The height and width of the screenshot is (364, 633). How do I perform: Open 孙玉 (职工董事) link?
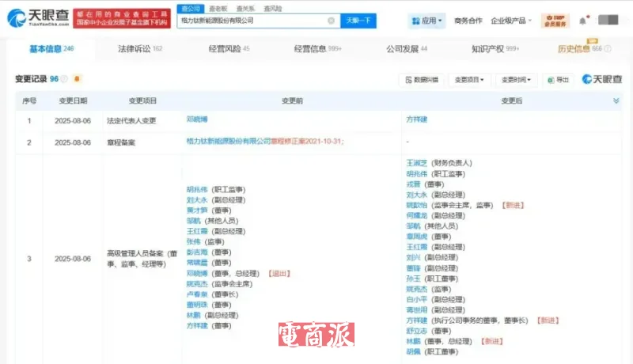click(x=413, y=279)
